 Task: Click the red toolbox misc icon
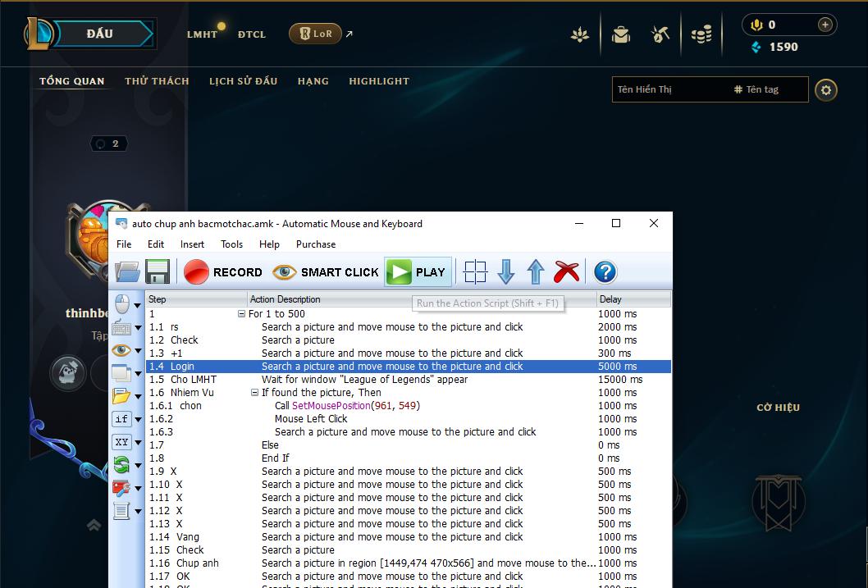[121, 488]
